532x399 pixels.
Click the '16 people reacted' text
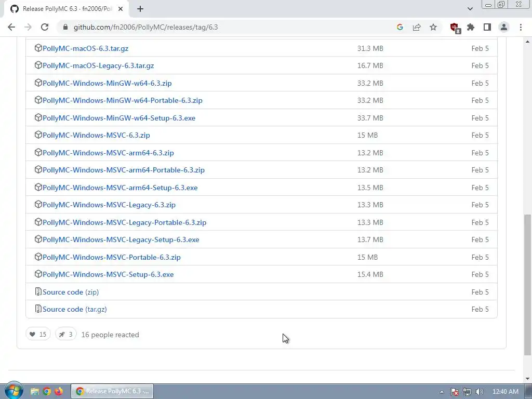(110, 335)
